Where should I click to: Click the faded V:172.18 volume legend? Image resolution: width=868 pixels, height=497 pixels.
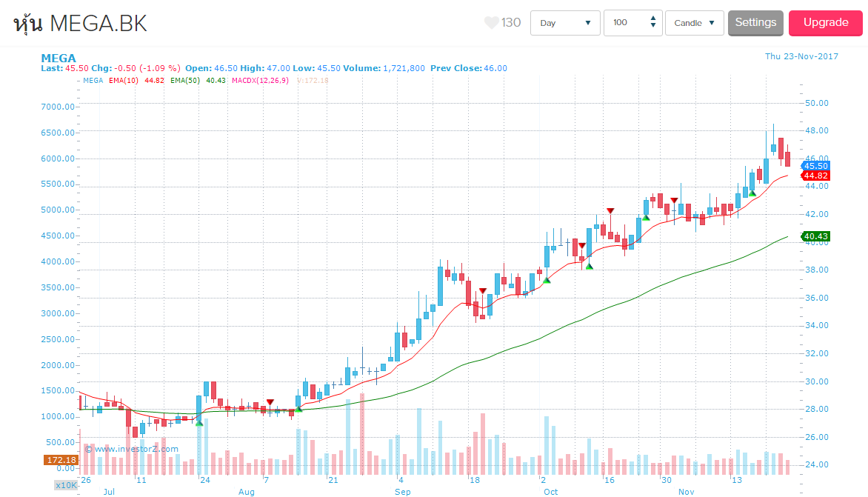[x=313, y=80]
